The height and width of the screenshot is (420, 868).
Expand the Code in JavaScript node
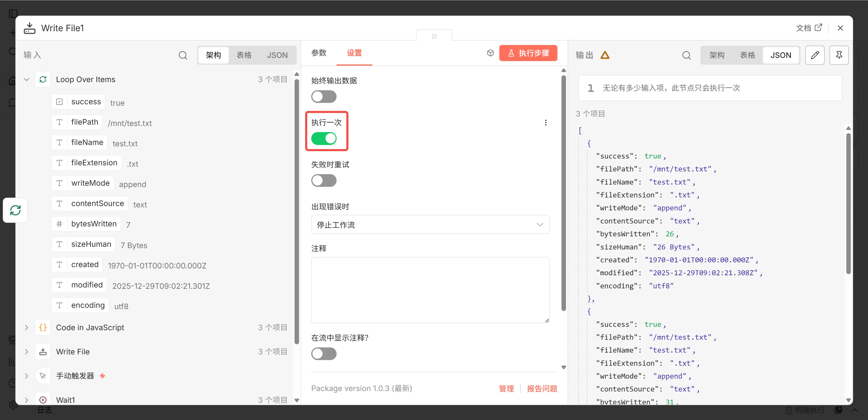click(x=27, y=328)
